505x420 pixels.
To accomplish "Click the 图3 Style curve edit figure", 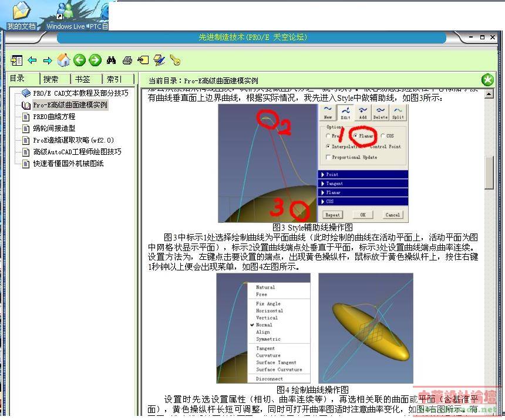I will point(313,163).
